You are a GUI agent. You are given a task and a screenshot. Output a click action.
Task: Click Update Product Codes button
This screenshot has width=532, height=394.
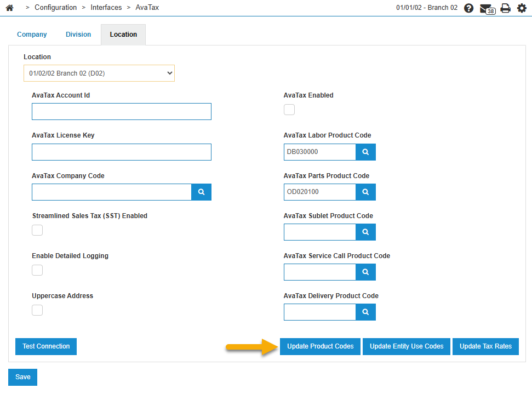pyautogui.click(x=321, y=346)
